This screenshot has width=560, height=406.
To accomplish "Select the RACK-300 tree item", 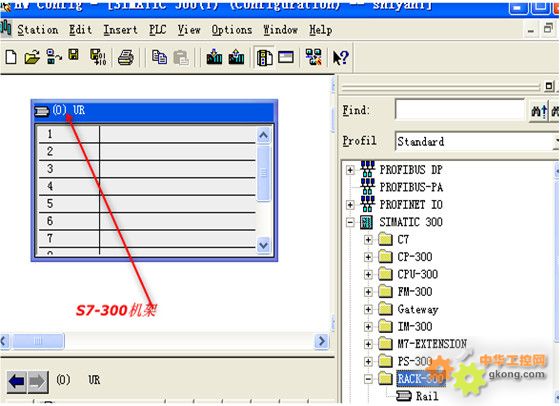I will [421, 379].
